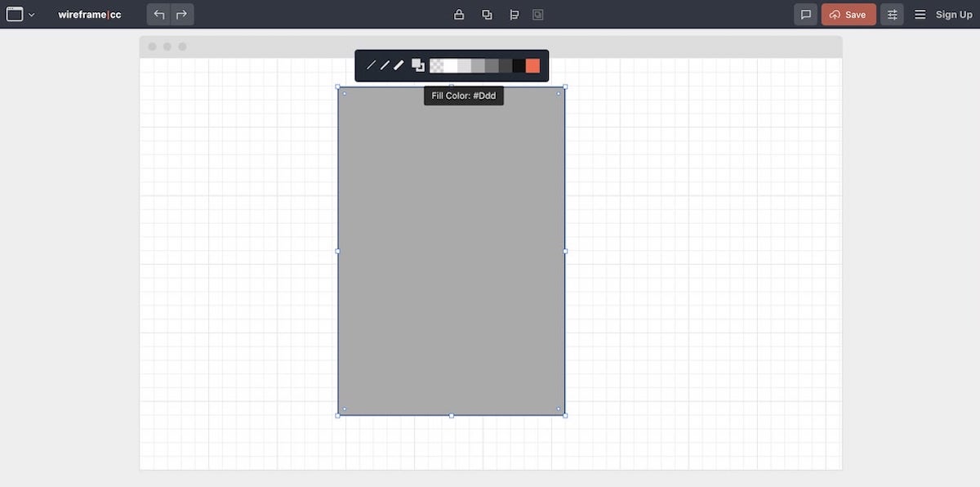Duplicate the selected element using the toolbar icon
Screen dimensions: 980x487
pos(487,14)
